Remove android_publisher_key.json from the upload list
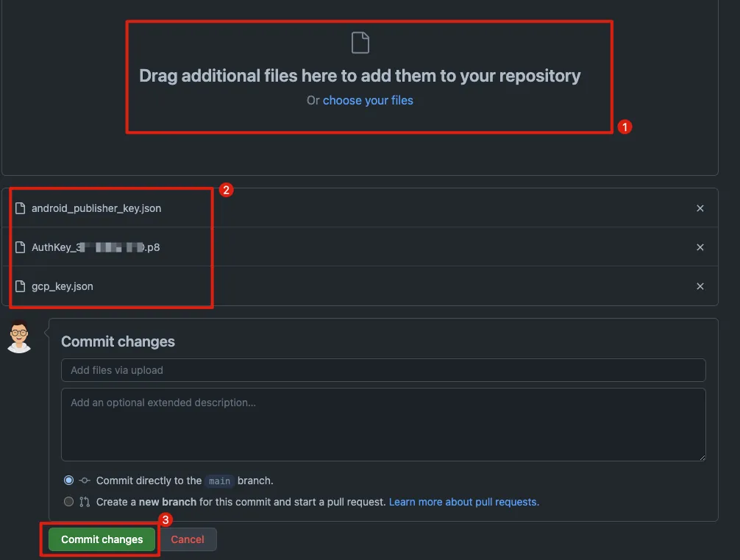Image resolution: width=740 pixels, height=560 pixels. [700, 208]
